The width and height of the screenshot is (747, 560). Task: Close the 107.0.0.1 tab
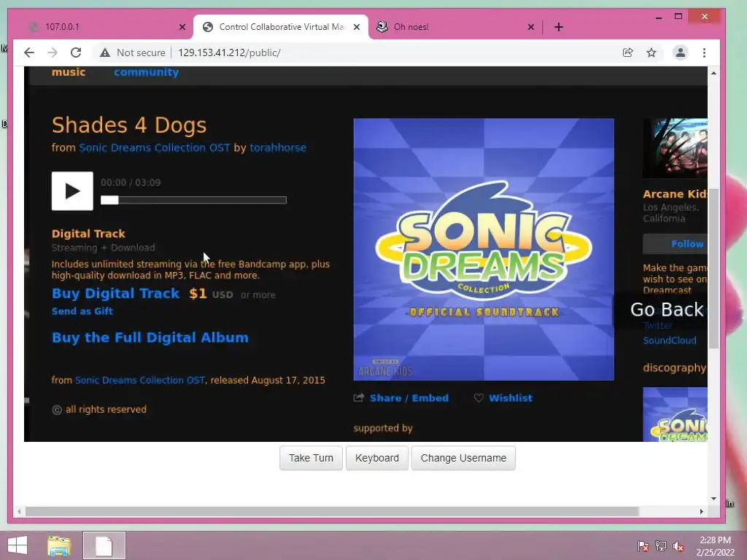pyautogui.click(x=182, y=27)
